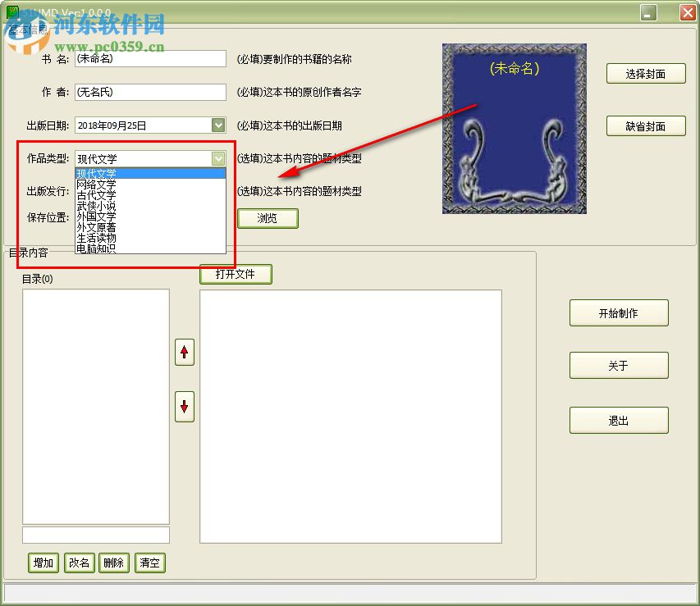The height and width of the screenshot is (606, 700).
Task: Click the application icon in the title bar
Action: click(x=10, y=10)
